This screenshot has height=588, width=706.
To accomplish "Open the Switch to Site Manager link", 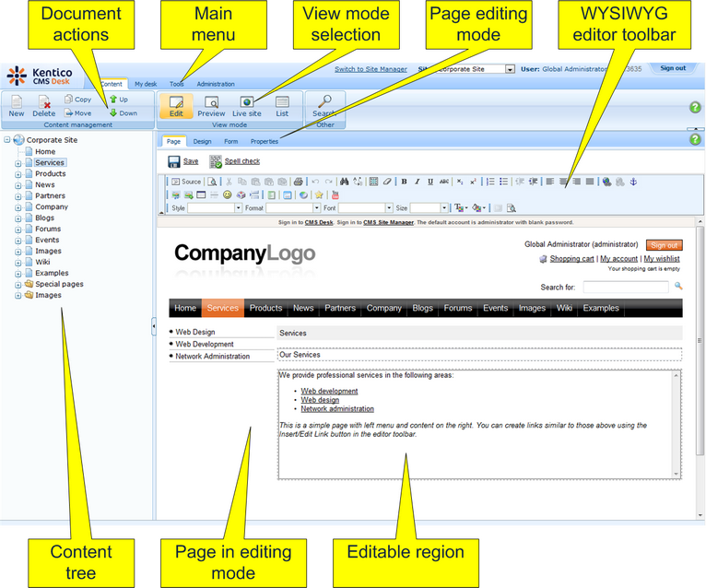I will click(x=370, y=68).
